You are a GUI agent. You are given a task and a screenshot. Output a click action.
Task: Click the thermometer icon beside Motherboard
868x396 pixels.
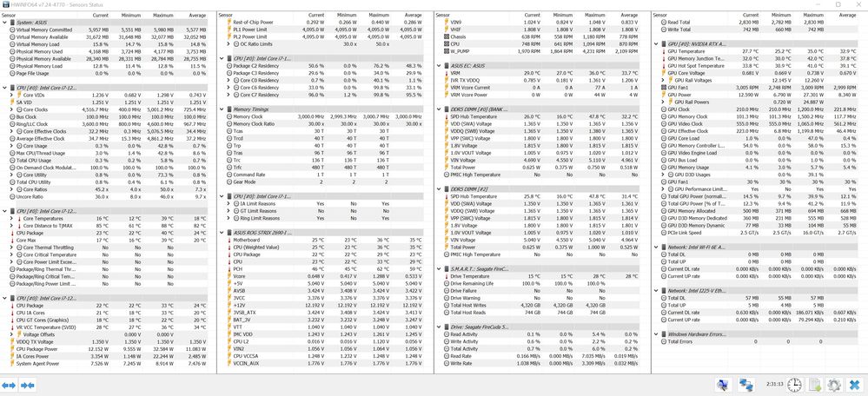point(229,240)
